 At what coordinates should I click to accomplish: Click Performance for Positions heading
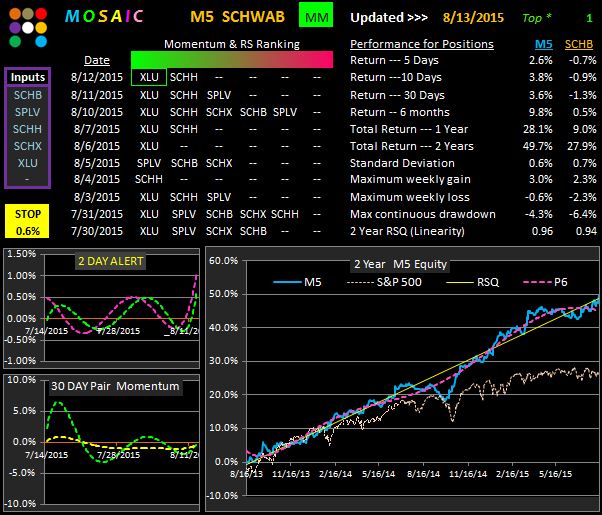tap(422, 44)
